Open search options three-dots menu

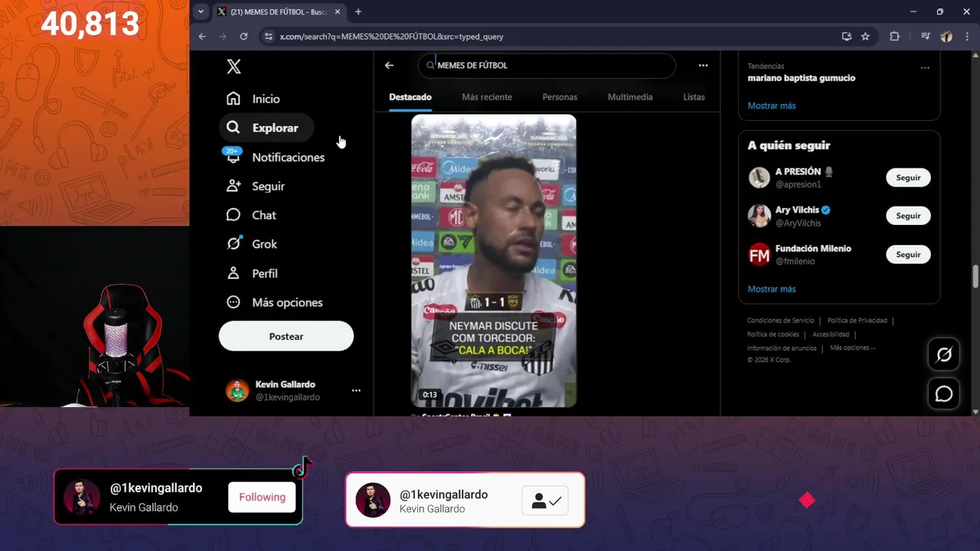coord(703,66)
